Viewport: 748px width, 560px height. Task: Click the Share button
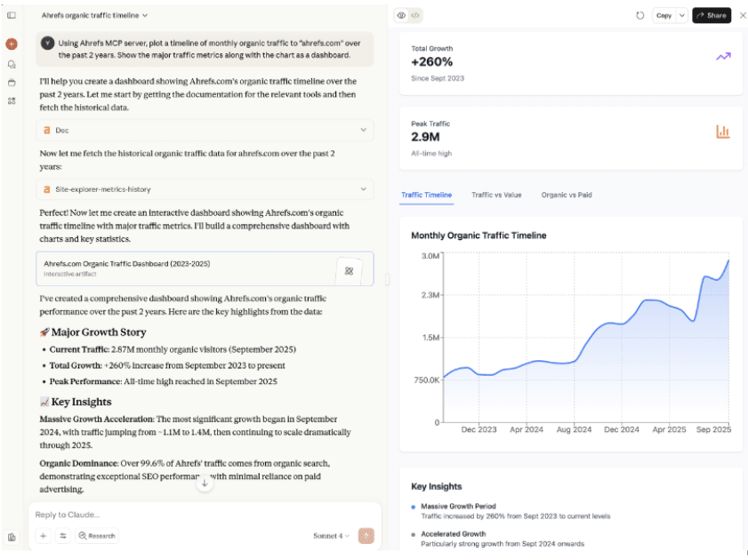pos(712,15)
